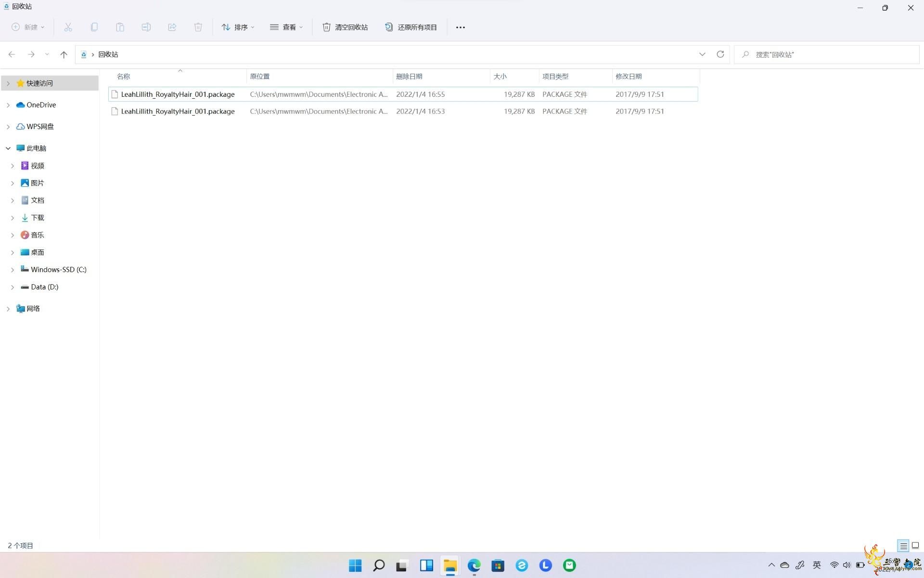Click 还原所有项目 to restore everything
This screenshot has height=578, width=924.
[411, 27]
